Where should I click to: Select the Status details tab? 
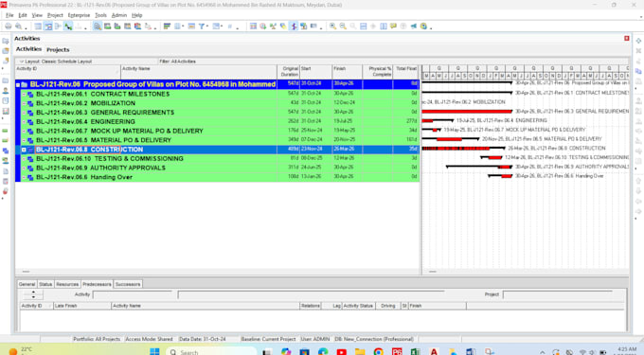45,284
